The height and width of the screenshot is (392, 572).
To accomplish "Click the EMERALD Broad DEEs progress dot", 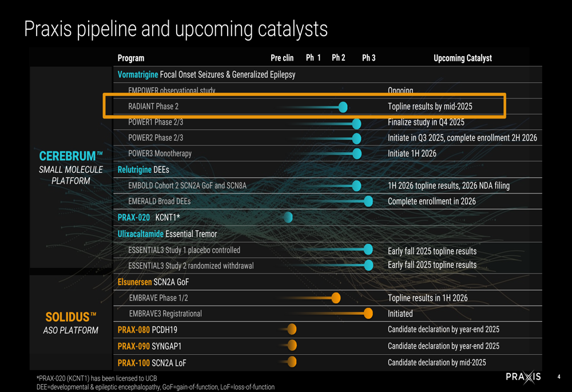I will 368,201.
